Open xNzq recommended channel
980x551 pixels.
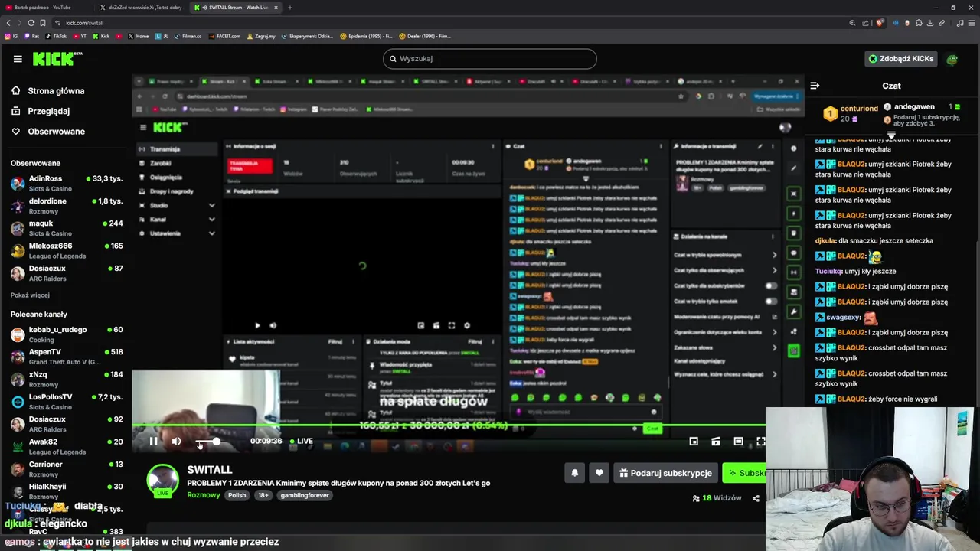(x=67, y=379)
